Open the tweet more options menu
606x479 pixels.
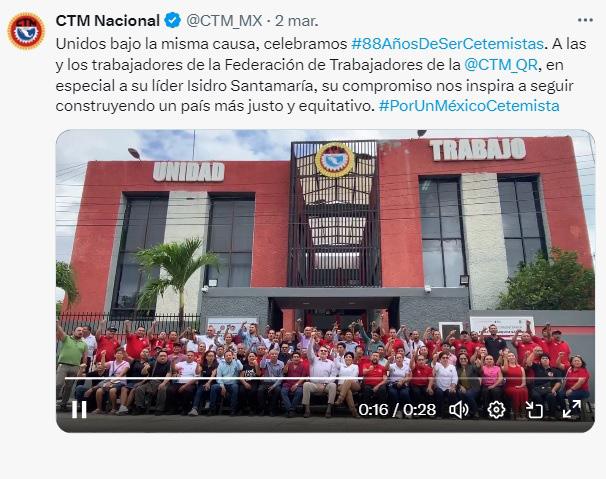tap(585, 20)
